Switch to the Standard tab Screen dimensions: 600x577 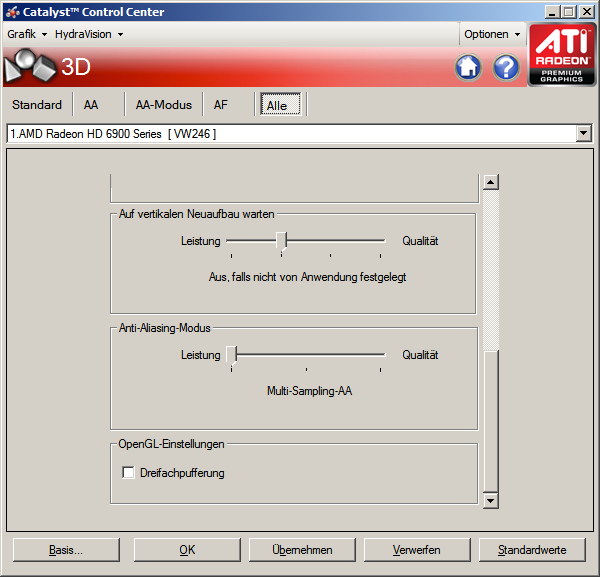(37, 104)
